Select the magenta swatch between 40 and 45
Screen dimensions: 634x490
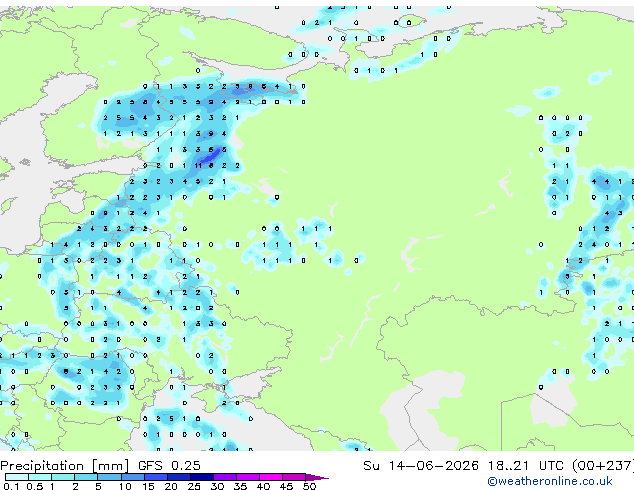point(271,477)
